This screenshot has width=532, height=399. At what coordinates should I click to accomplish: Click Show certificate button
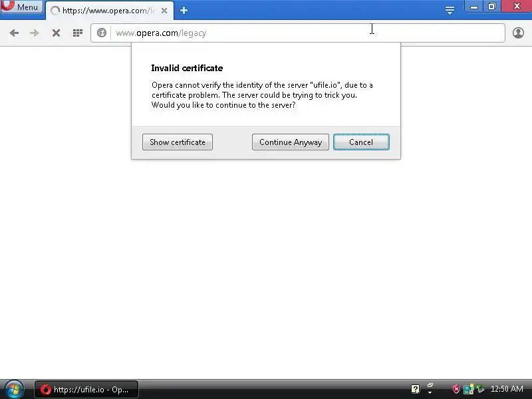point(178,142)
